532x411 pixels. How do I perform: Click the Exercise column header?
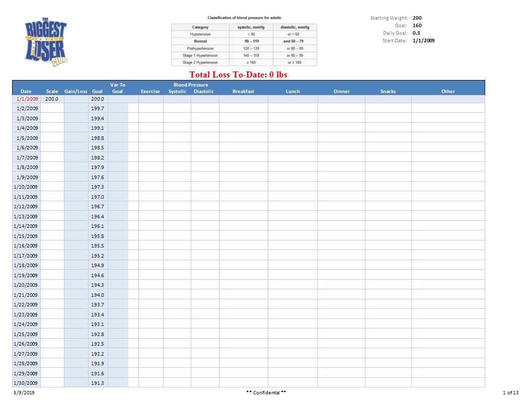click(x=150, y=91)
